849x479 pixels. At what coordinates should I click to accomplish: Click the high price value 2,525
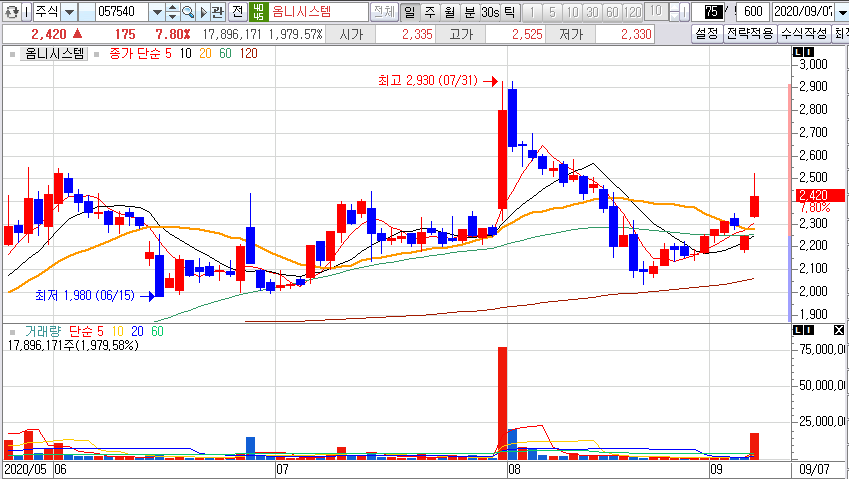click(x=527, y=35)
